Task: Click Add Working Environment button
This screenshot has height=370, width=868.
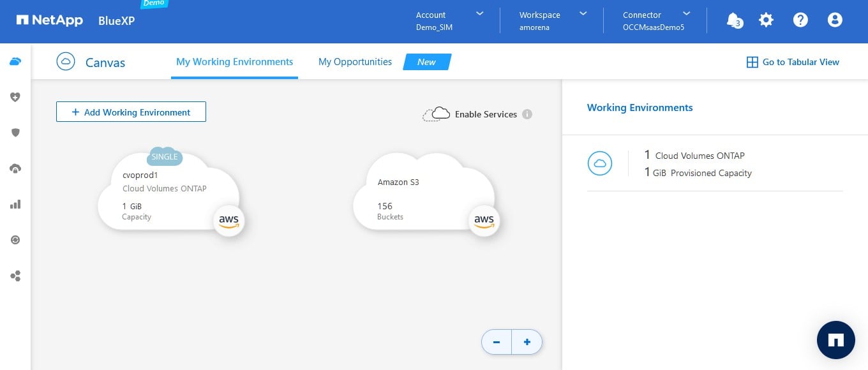Action: [x=131, y=112]
